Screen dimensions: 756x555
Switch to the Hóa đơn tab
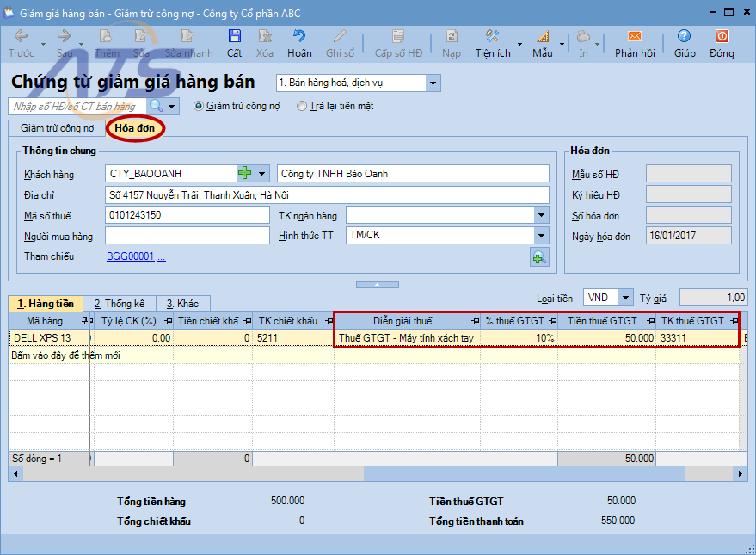(135, 128)
